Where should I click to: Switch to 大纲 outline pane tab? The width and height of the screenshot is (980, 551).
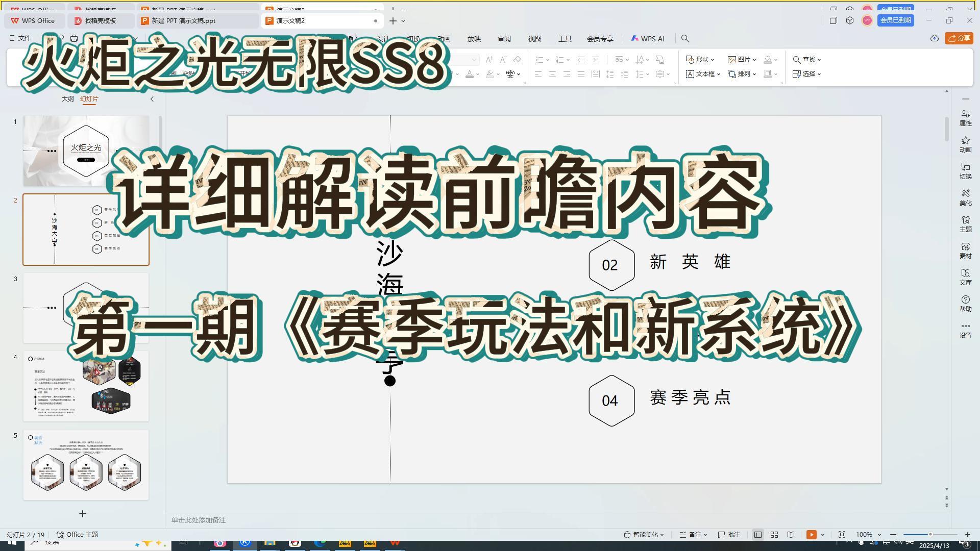pos(67,99)
